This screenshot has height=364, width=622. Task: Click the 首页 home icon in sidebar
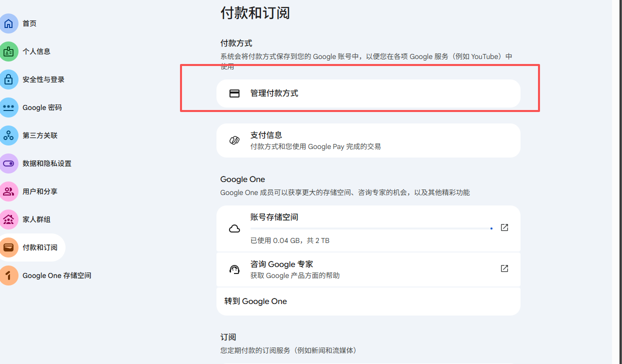[x=8, y=23]
